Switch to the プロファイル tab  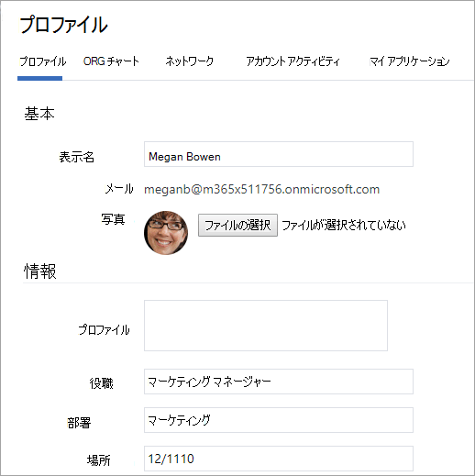tap(42, 61)
